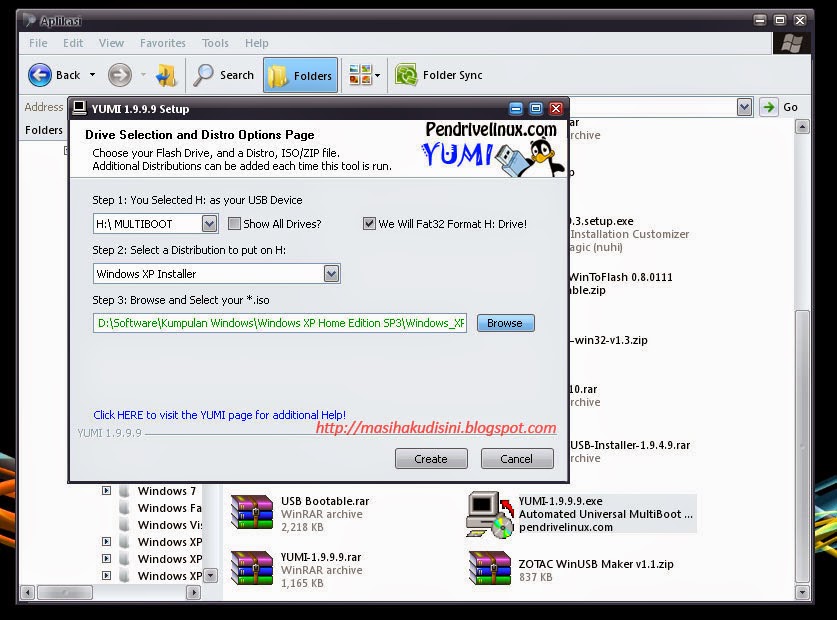Image resolution: width=837 pixels, height=620 pixels.
Task: Toggle the Folders pane button
Action: [301, 75]
